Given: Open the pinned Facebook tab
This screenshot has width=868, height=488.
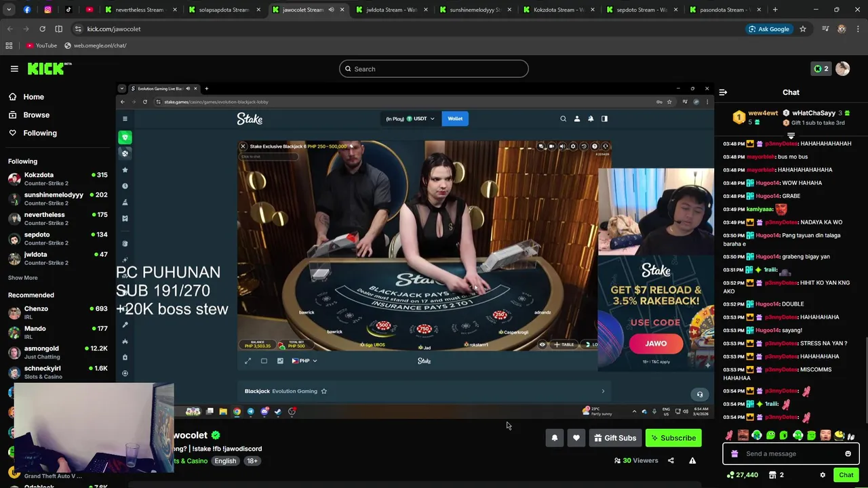Looking at the screenshot, I should tap(26, 9).
